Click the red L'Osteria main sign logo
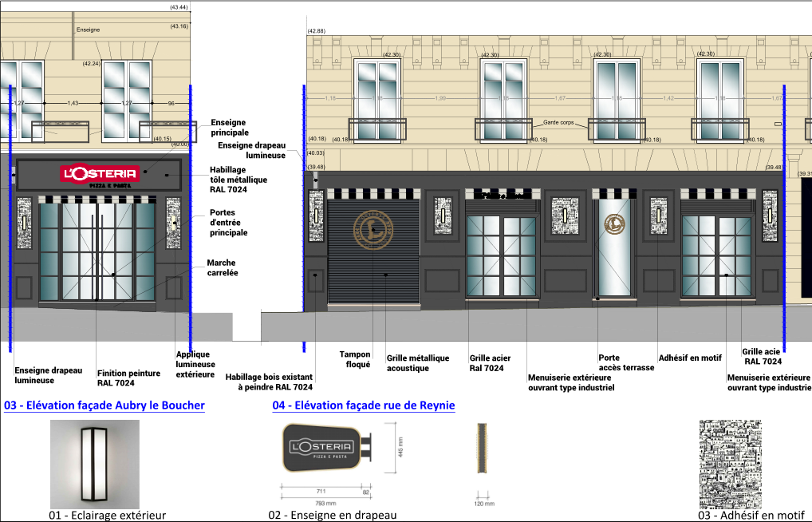The width and height of the screenshot is (812, 522). (101, 172)
